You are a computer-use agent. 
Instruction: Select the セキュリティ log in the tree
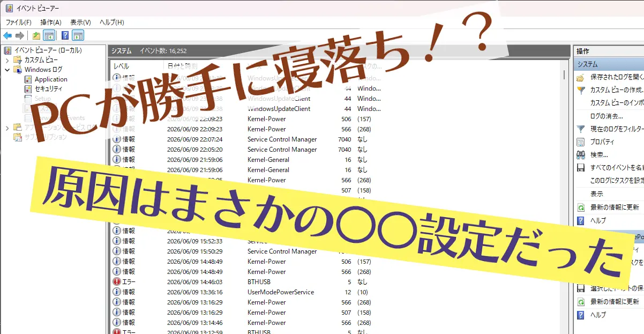(48, 89)
